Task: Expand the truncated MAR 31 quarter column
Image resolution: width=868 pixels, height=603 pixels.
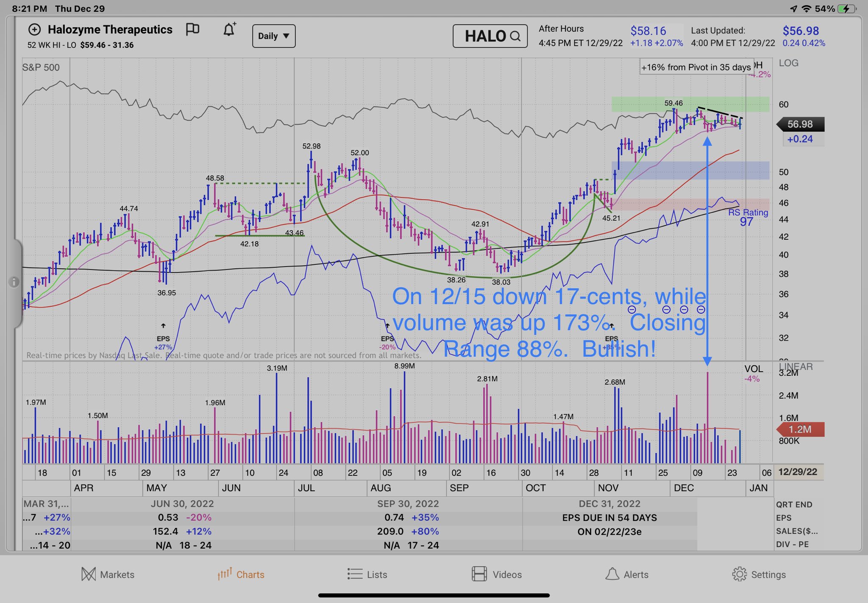Action: click(46, 504)
